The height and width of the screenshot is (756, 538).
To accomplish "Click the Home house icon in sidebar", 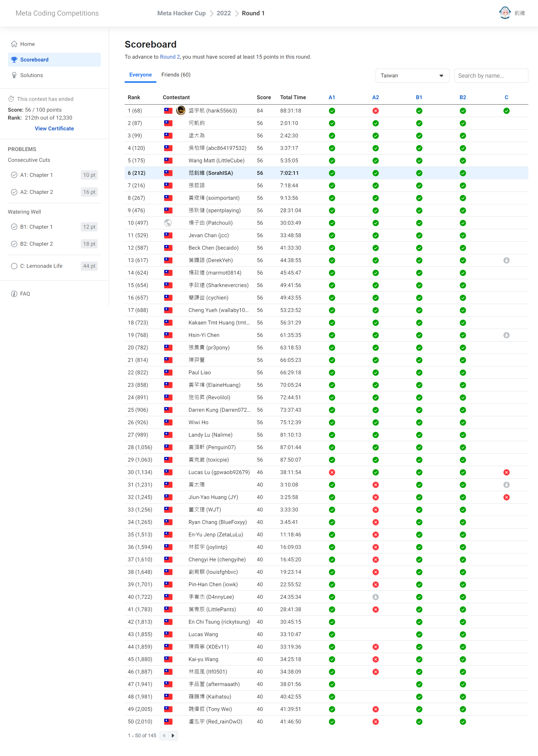I will coord(14,44).
